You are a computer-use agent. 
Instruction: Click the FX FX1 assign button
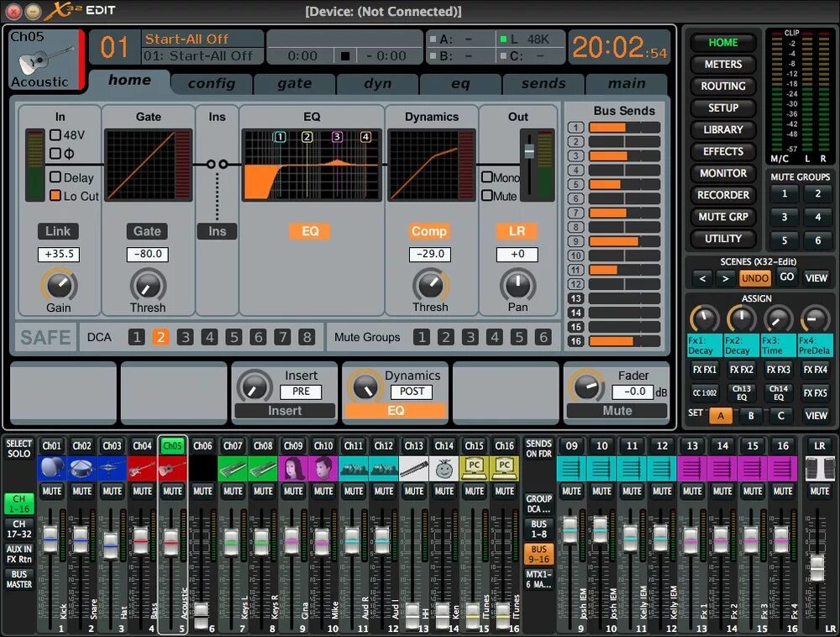pos(704,370)
